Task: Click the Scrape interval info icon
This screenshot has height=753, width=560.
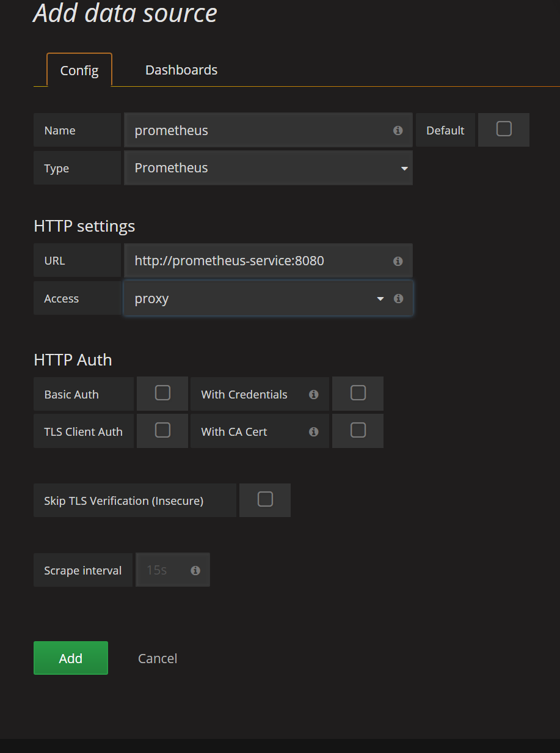Action: pos(195,570)
